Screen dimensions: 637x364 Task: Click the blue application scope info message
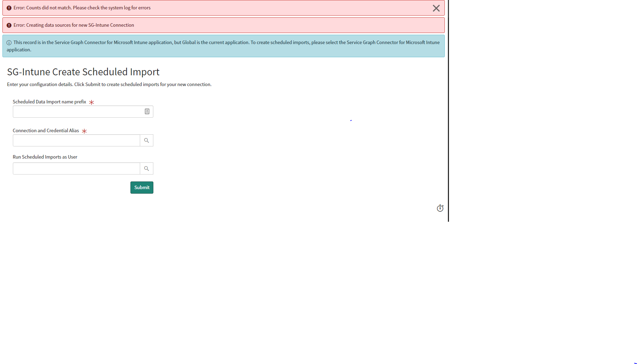[223, 46]
